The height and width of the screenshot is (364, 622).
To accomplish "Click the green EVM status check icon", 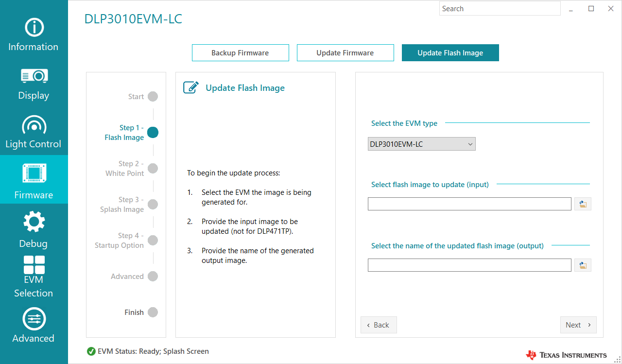I will (x=91, y=351).
